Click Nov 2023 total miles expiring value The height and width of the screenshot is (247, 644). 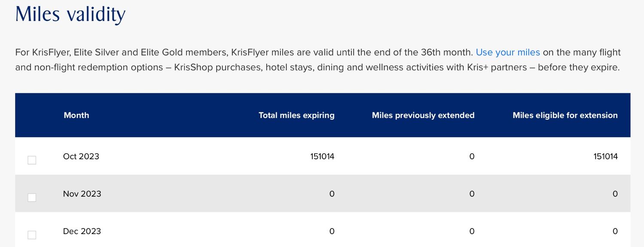point(332,194)
